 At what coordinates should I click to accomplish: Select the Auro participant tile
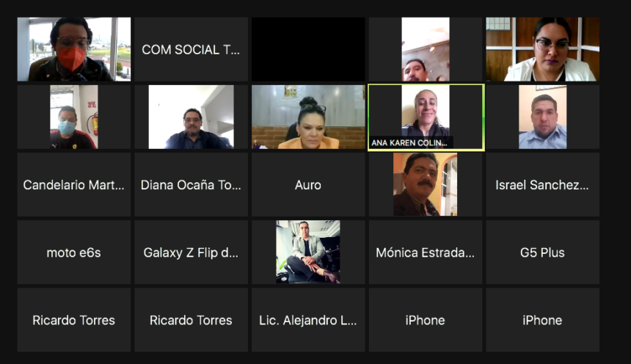(308, 184)
